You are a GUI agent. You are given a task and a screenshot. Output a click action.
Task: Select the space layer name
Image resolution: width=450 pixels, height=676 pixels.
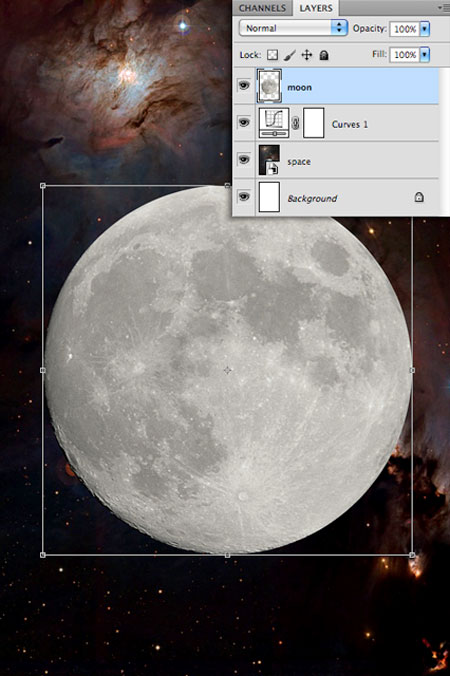pos(299,162)
